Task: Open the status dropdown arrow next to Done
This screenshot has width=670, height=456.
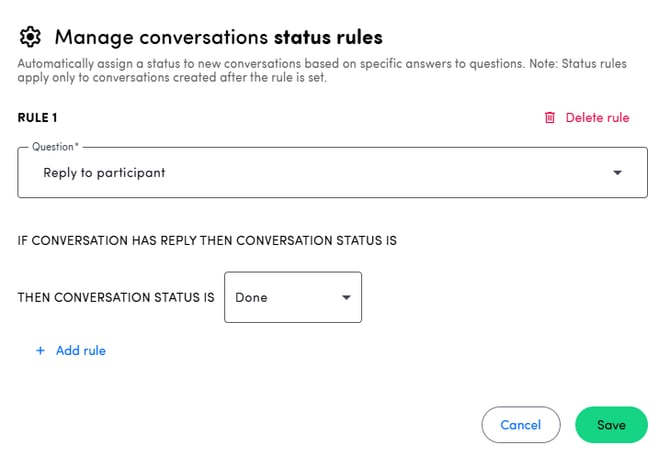Action: (x=346, y=298)
